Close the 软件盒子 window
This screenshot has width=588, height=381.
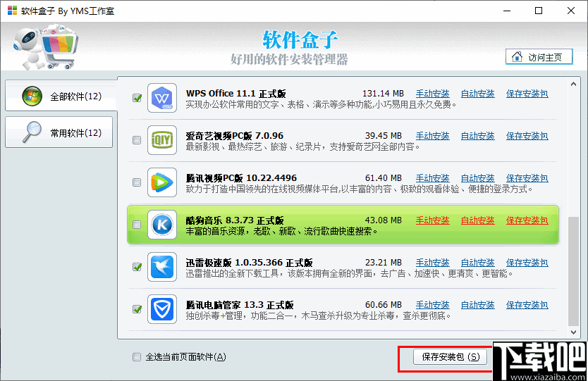pos(571,11)
